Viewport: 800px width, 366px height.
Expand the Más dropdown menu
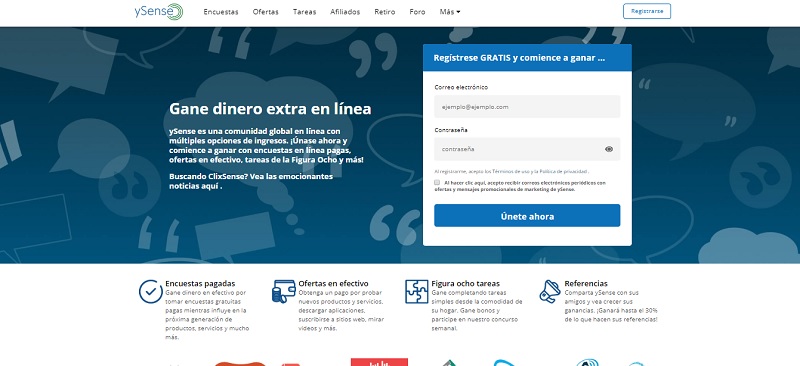click(x=449, y=12)
